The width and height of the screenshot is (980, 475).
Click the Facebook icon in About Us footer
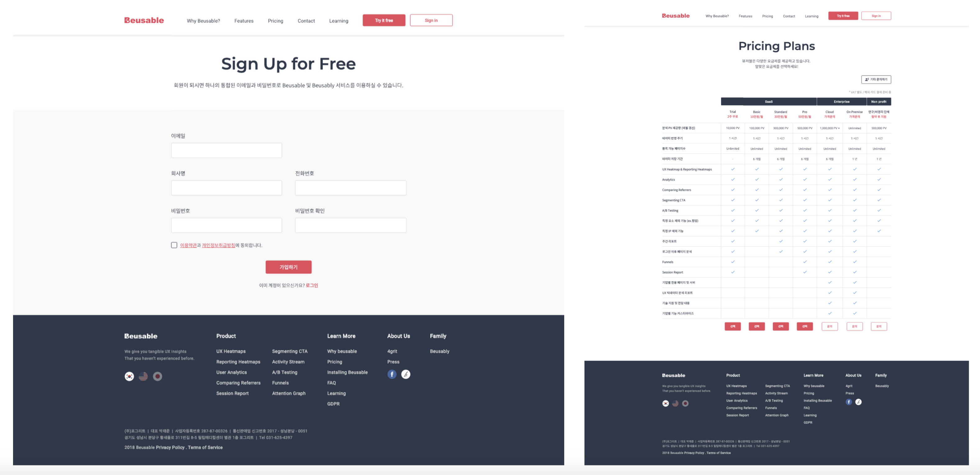tap(392, 374)
